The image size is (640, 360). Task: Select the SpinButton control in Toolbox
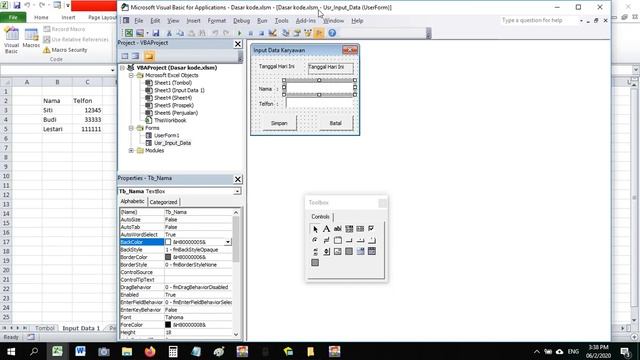coord(327,251)
